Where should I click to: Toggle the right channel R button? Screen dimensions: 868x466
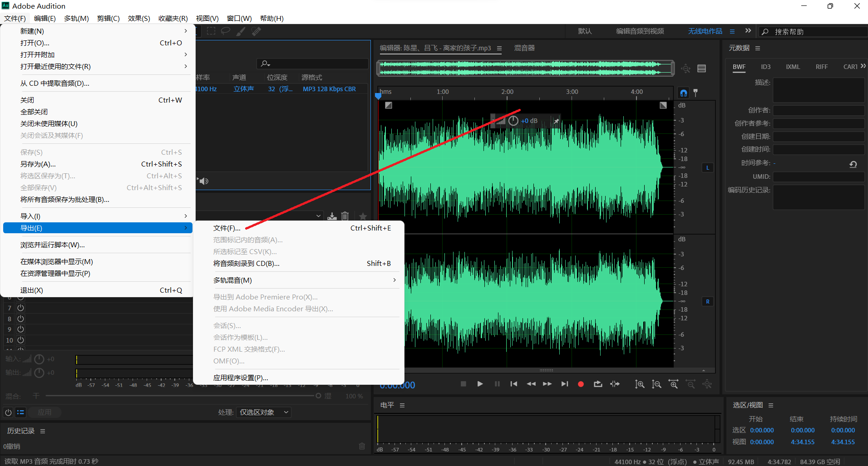[x=707, y=302]
